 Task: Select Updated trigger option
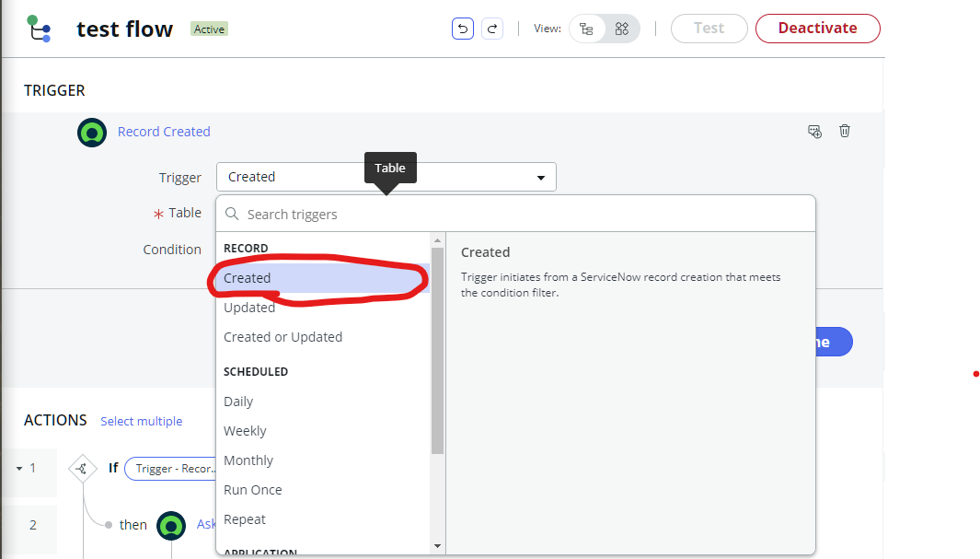pos(322,308)
